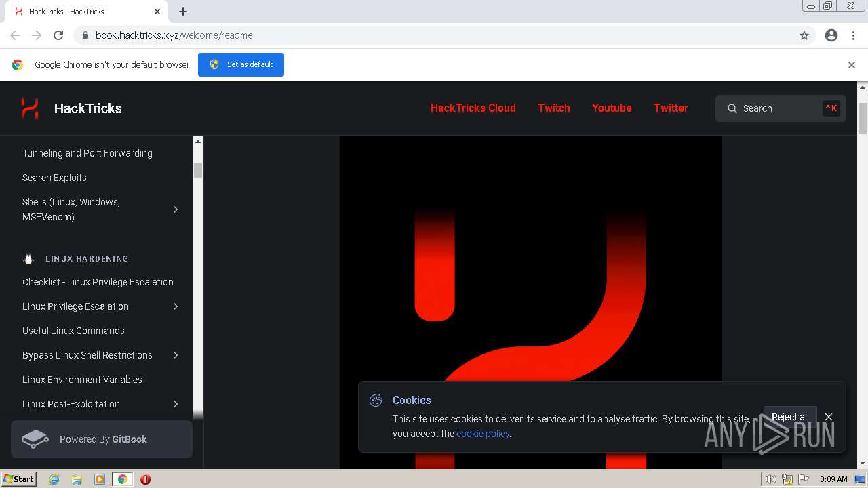Click the GitBook logo icon
The image size is (868, 488).
[35, 439]
